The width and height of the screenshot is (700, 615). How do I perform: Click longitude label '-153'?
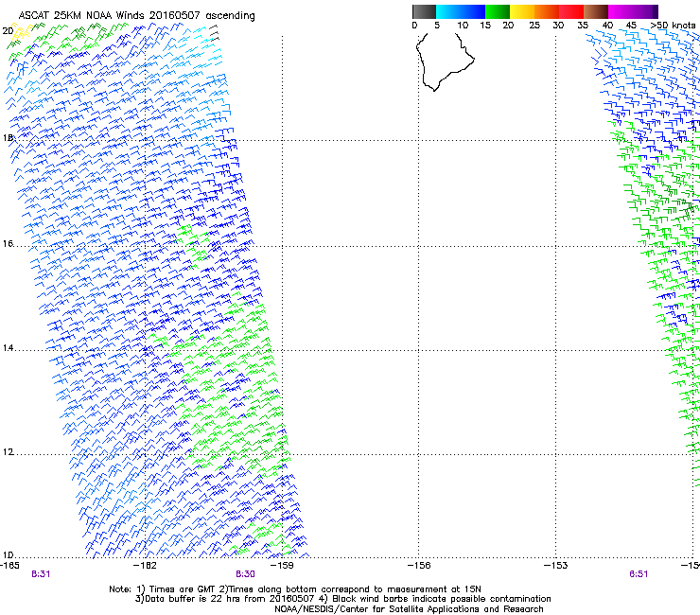point(555,566)
